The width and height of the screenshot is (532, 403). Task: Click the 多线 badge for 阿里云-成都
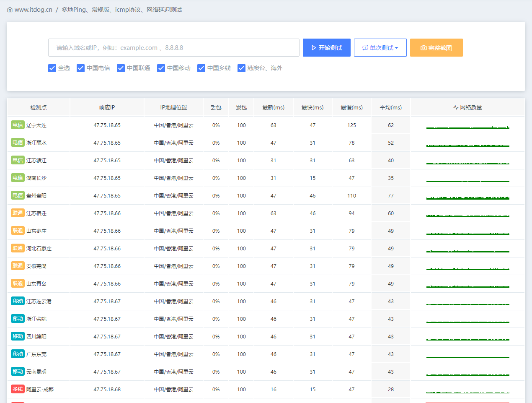[x=18, y=389]
